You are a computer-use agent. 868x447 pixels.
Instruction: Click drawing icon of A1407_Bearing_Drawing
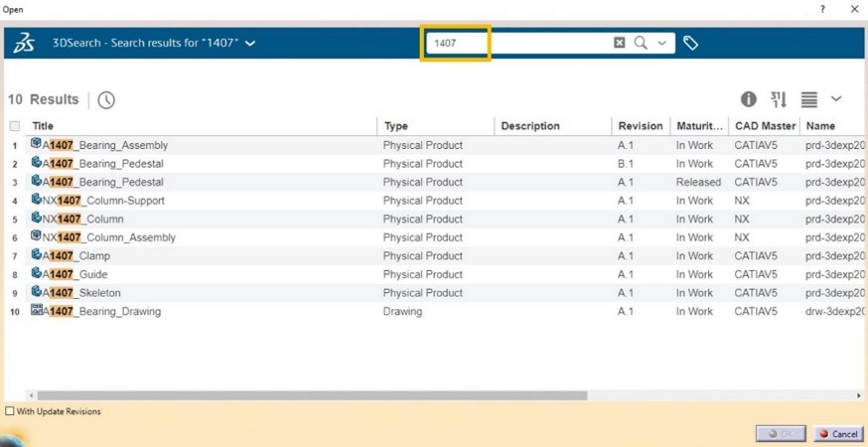pos(37,310)
